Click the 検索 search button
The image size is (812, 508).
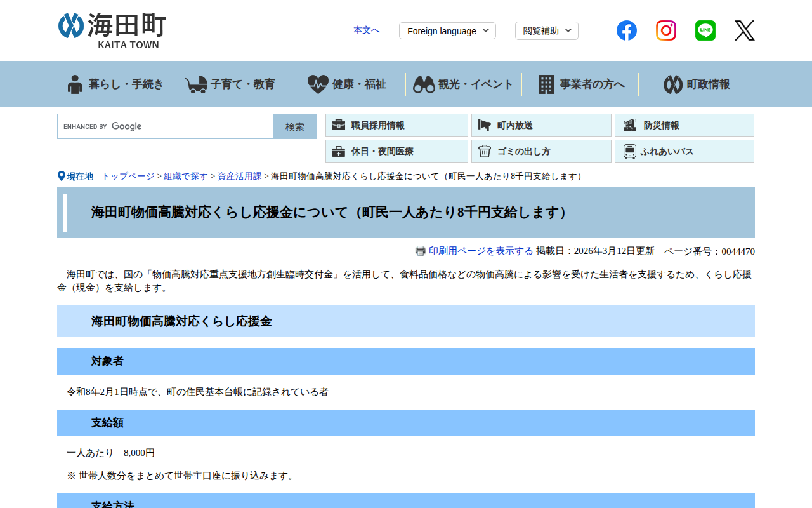coord(294,126)
